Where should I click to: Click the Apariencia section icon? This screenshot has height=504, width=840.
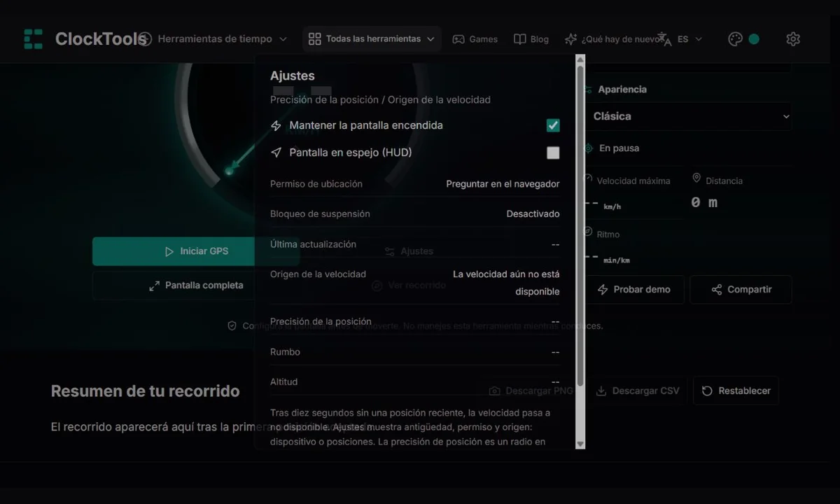pyautogui.click(x=588, y=90)
